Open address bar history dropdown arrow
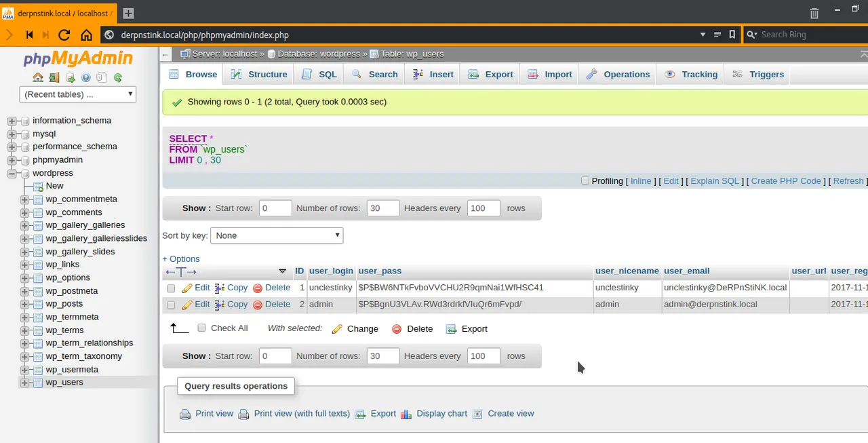 point(703,35)
